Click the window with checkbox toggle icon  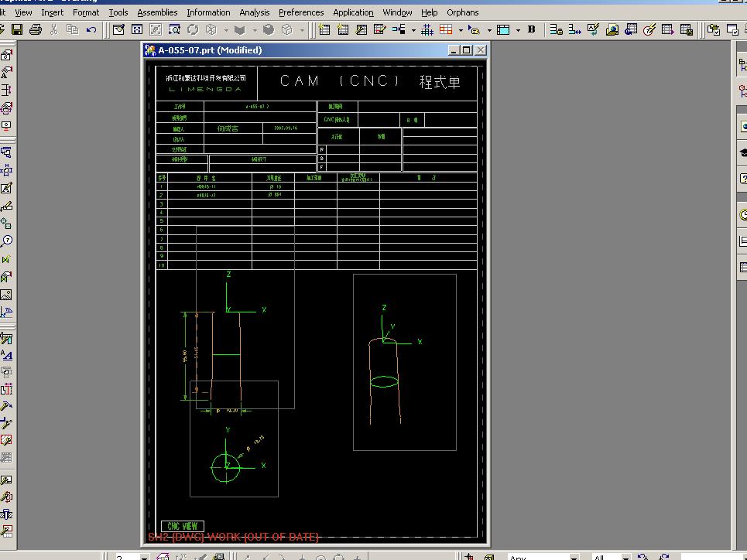(x=732, y=30)
